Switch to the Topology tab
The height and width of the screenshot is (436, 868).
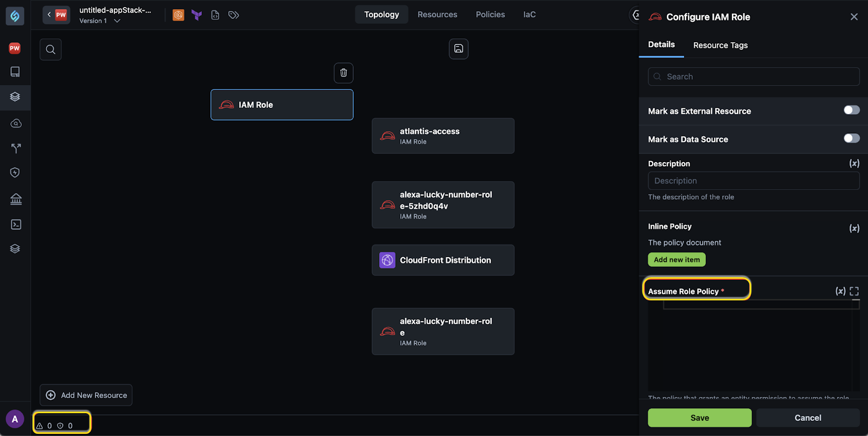tap(381, 15)
